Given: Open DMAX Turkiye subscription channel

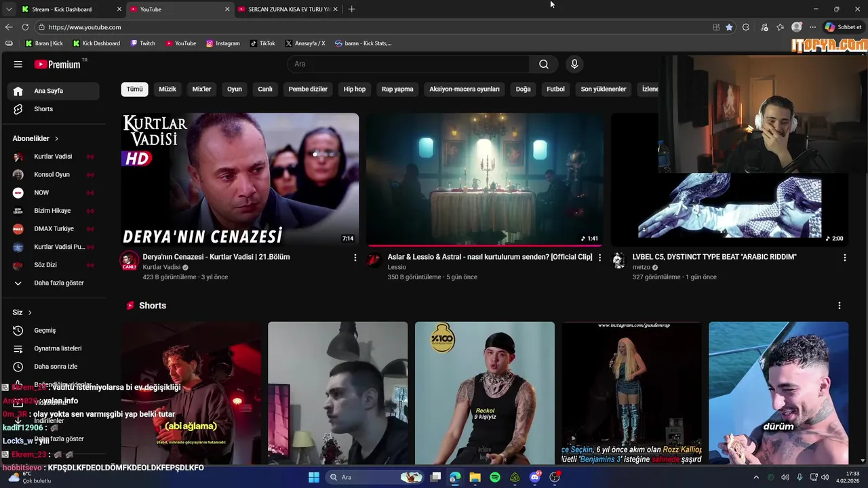Looking at the screenshot, I should tap(52, 229).
